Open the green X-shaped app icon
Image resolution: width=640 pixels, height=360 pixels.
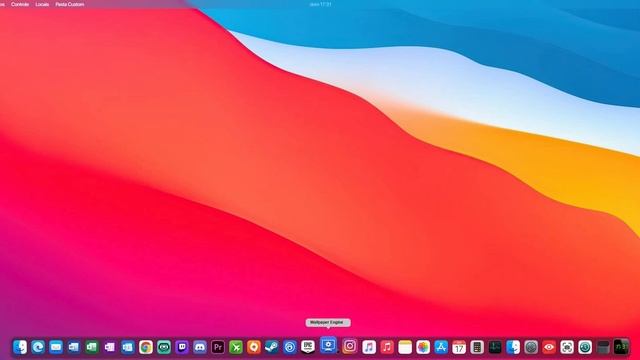pyautogui.click(x=236, y=347)
